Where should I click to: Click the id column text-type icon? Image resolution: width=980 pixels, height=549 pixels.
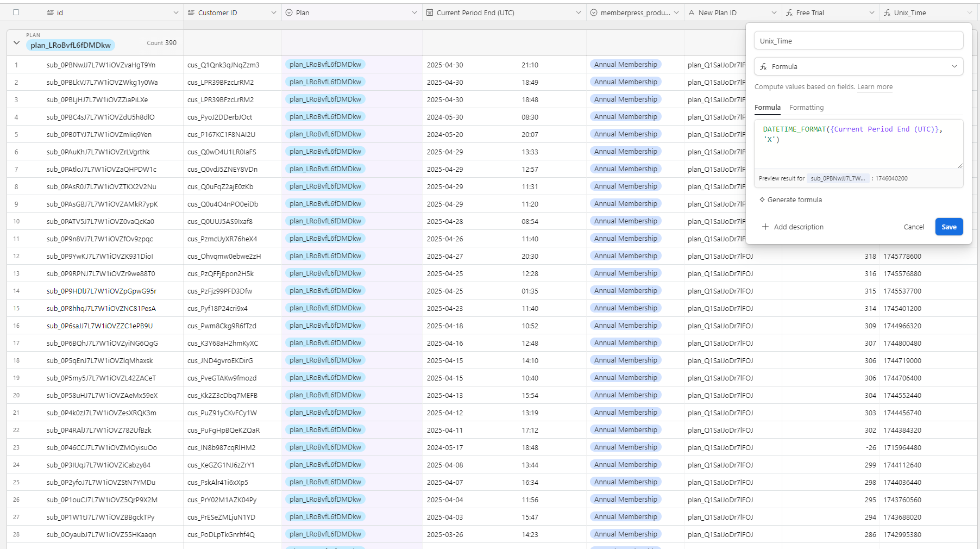pyautogui.click(x=51, y=13)
